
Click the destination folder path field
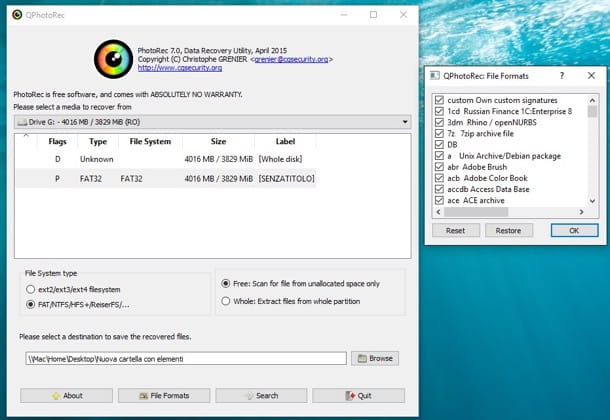tap(186, 359)
